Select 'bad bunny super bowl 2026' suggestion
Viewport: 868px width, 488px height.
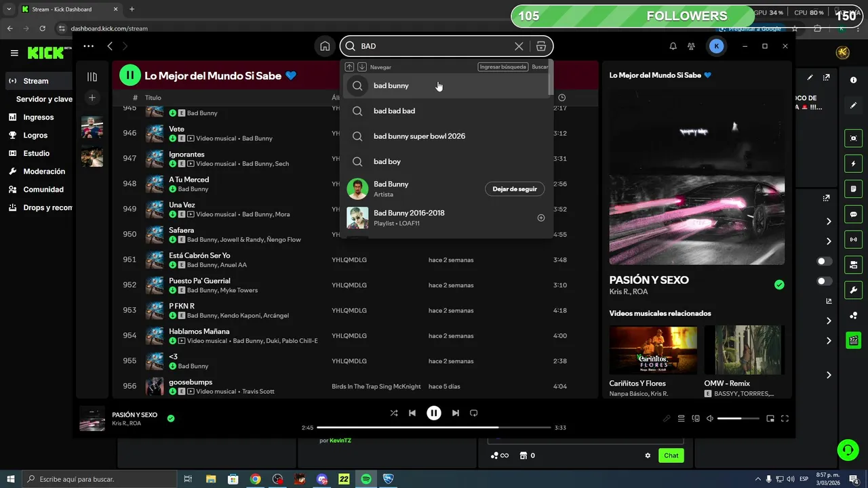coord(446,136)
